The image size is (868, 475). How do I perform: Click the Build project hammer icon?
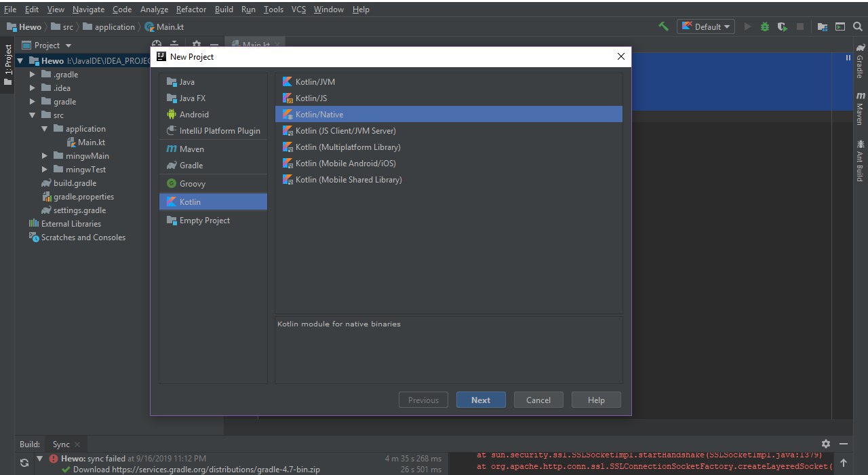coord(663,26)
